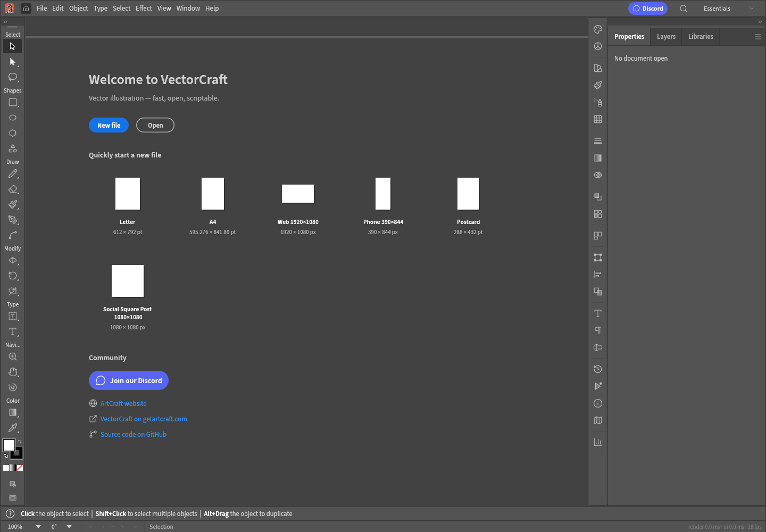Open the File menu
The width and height of the screenshot is (766, 532).
(x=41, y=9)
